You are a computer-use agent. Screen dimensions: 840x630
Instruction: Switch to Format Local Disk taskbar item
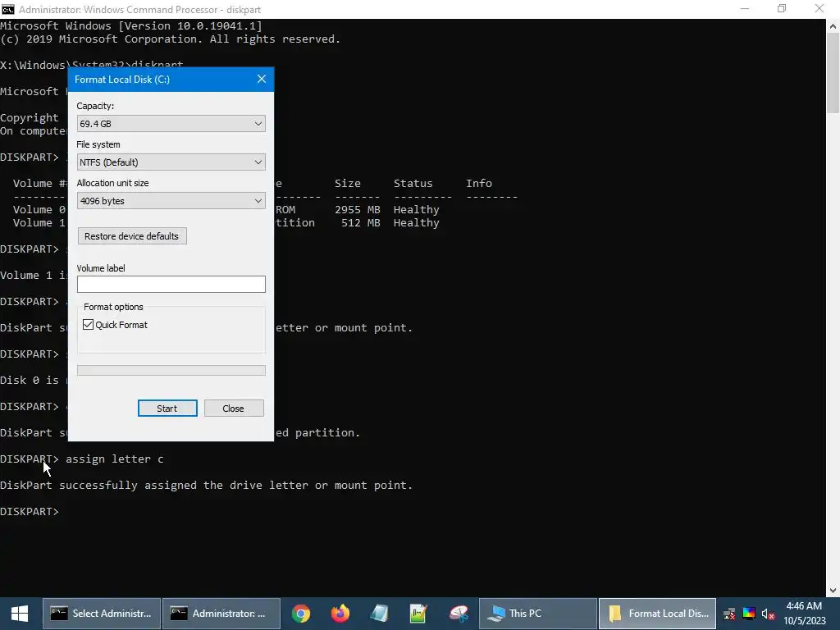pyautogui.click(x=657, y=614)
